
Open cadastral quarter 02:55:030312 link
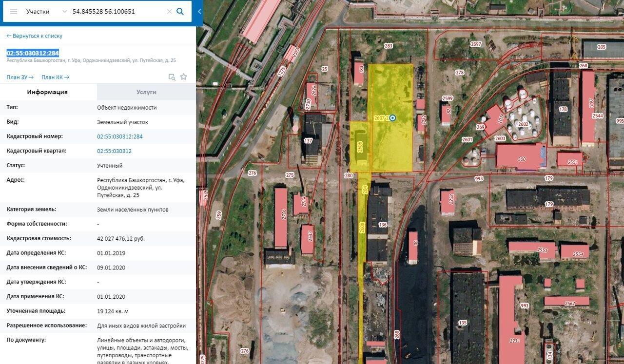[x=114, y=151]
